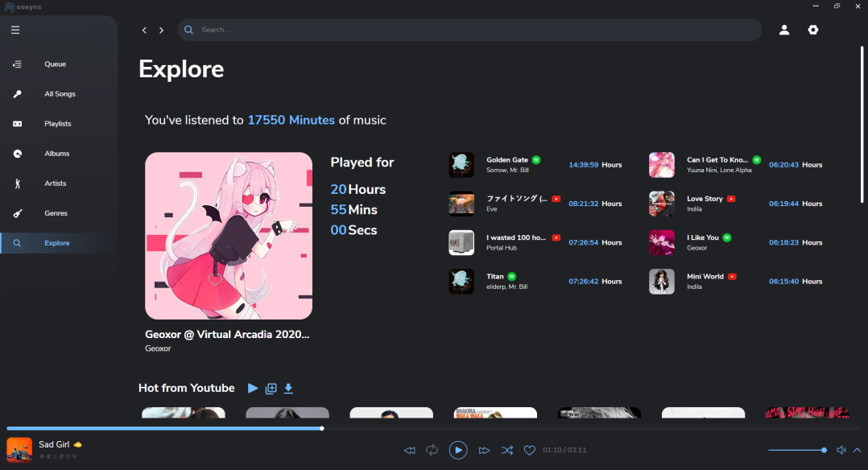The width and height of the screenshot is (868, 470).
Task: Click the Queue list icon
Action: point(17,64)
